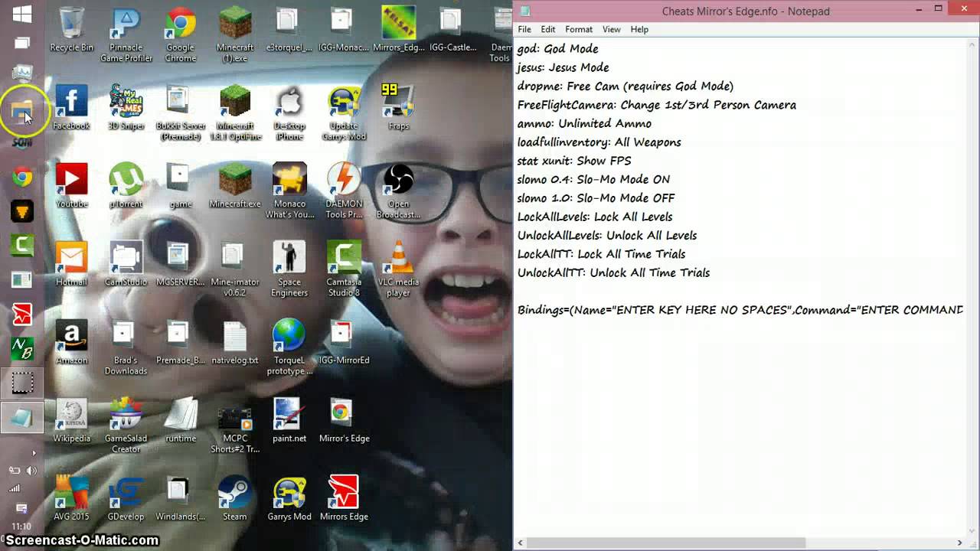This screenshot has width=980, height=551.
Task: Open Minecraft 1.8.1 OptiFine icon
Action: [235, 112]
